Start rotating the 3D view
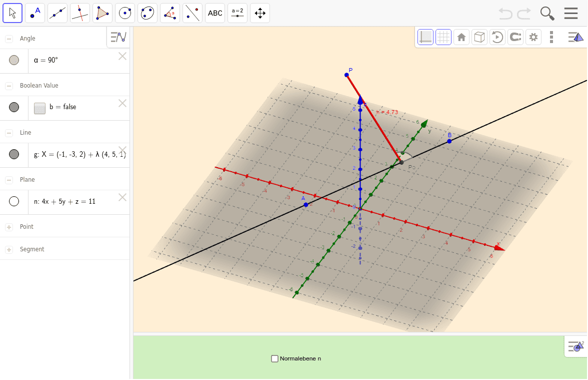The width and height of the screenshot is (588, 380). [x=497, y=37]
